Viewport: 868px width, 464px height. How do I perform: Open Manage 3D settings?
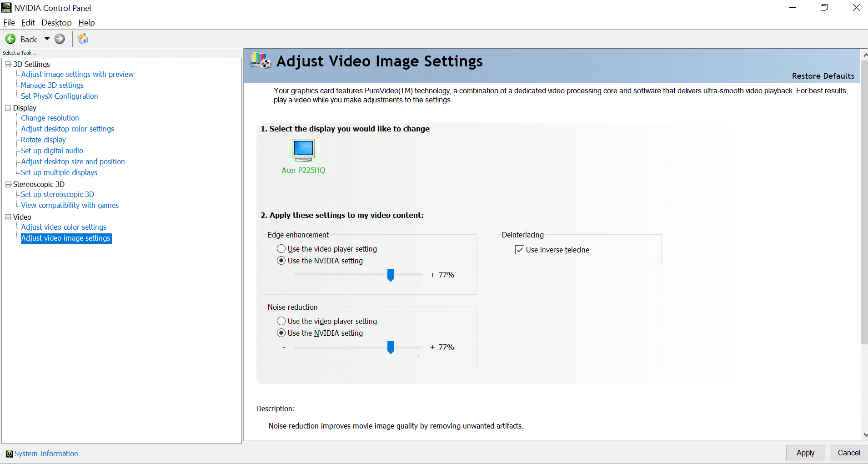pyautogui.click(x=52, y=85)
